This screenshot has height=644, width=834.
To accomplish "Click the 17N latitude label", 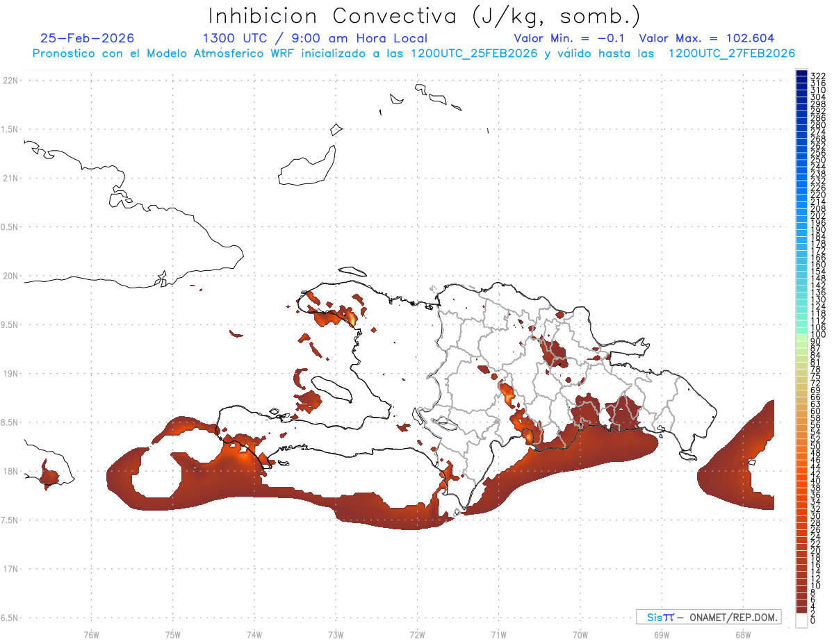I will click(10, 569).
